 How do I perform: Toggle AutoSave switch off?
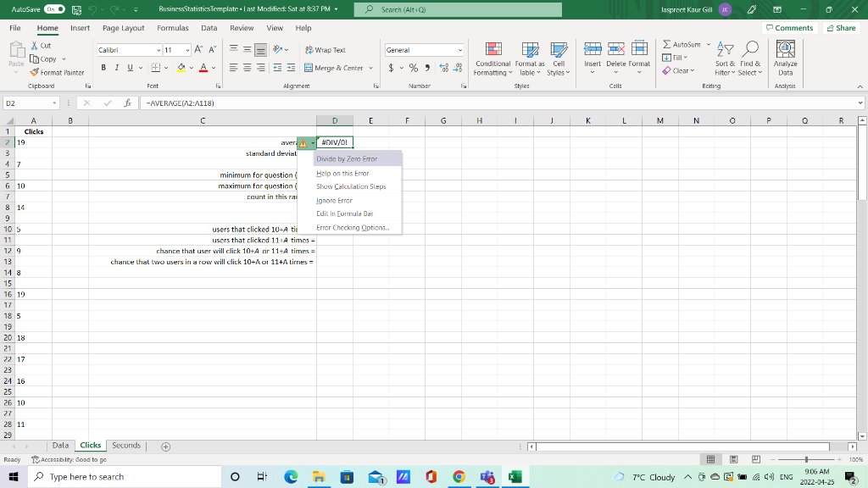point(54,9)
